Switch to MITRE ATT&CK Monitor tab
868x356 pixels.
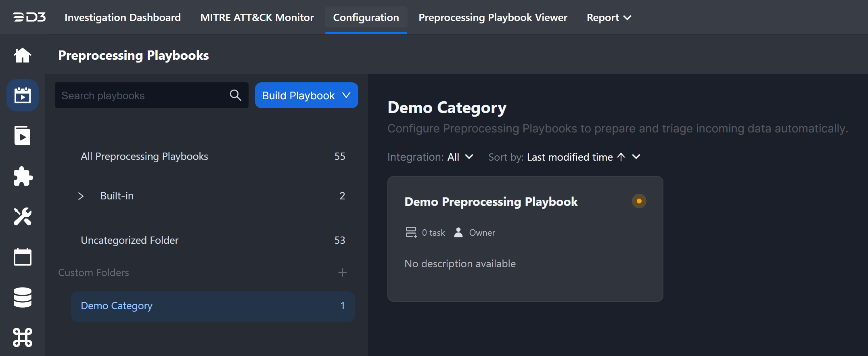(257, 18)
